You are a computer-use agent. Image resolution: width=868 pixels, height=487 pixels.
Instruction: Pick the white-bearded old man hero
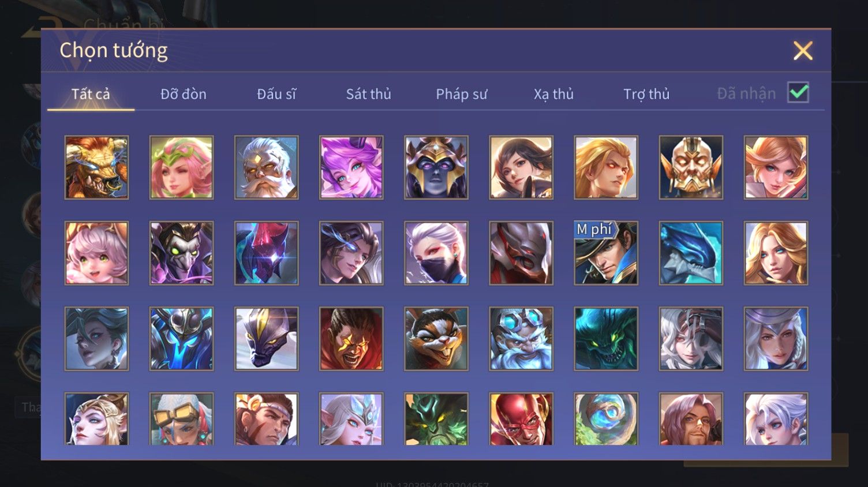(x=267, y=167)
